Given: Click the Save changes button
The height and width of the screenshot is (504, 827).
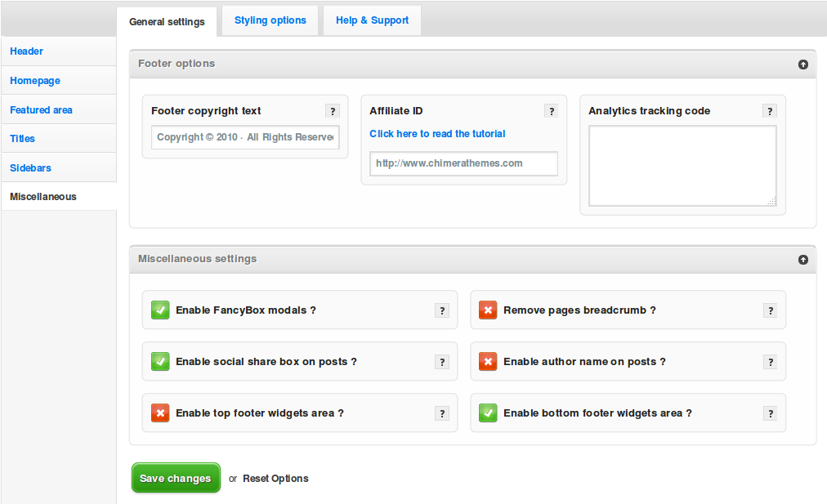Looking at the screenshot, I should pos(176,479).
